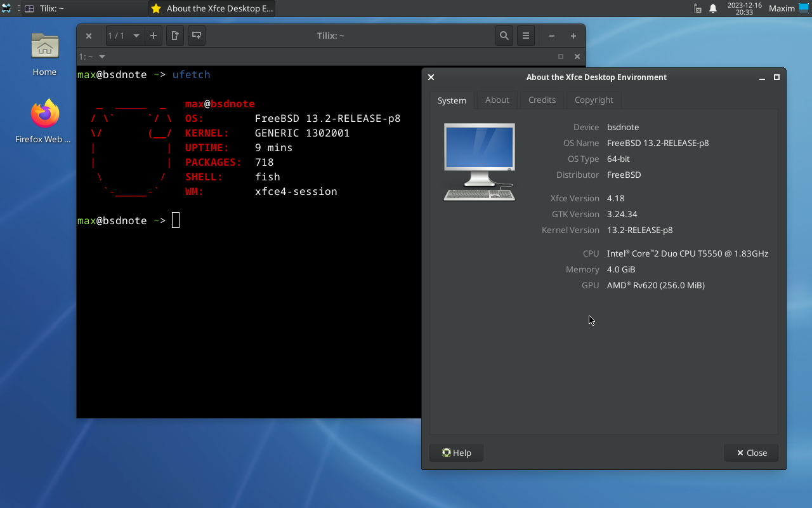The width and height of the screenshot is (812, 508).
Task: Add terminal right in Tilix
Action: point(175,36)
